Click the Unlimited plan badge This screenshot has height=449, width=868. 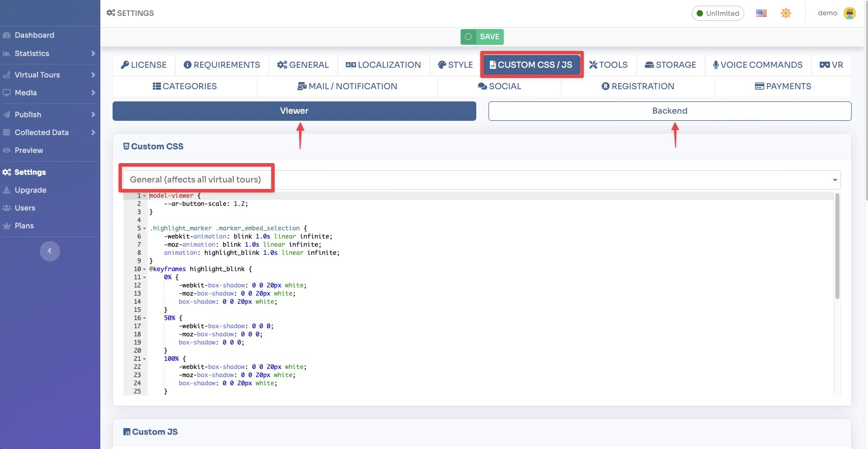tap(718, 13)
